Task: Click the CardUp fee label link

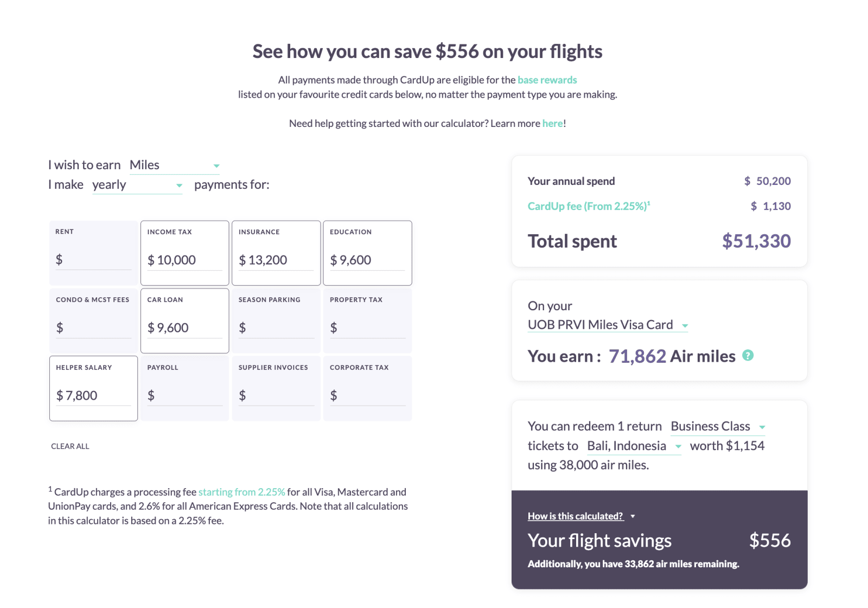Action: click(589, 206)
